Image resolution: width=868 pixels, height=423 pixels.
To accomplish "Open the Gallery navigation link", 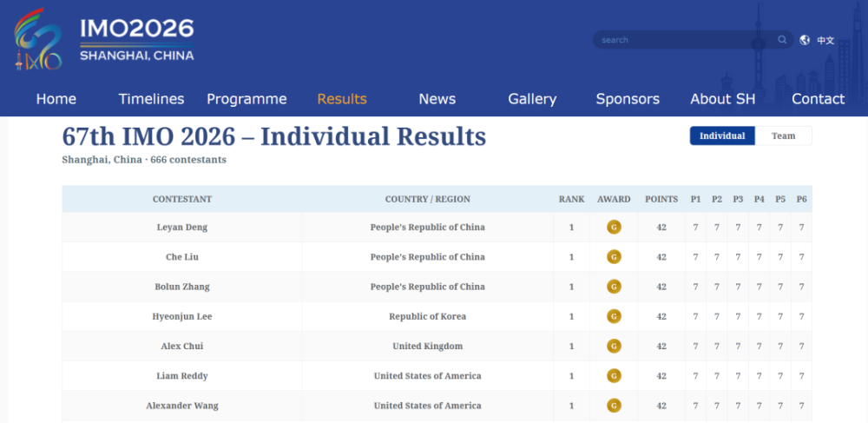I will pyautogui.click(x=533, y=99).
